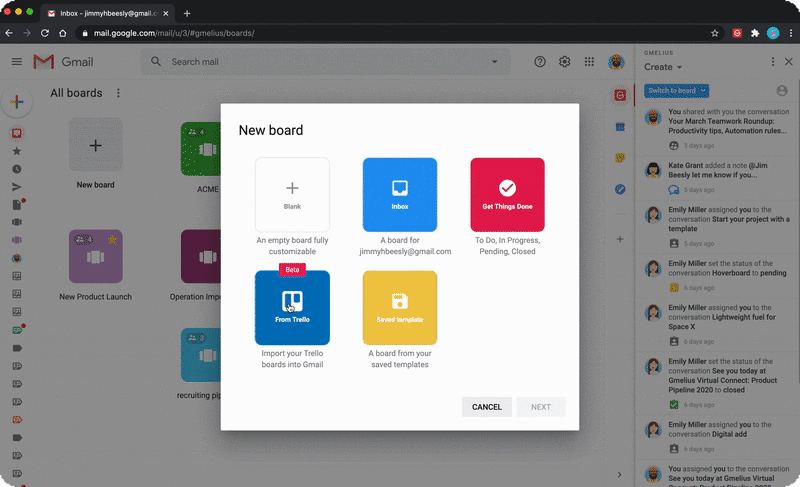Expand search options dropdown arrow
Screen dimensions: 800x487
(x=494, y=62)
